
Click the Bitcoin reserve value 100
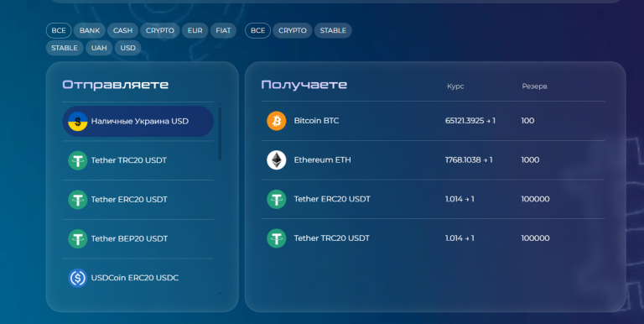[527, 121]
